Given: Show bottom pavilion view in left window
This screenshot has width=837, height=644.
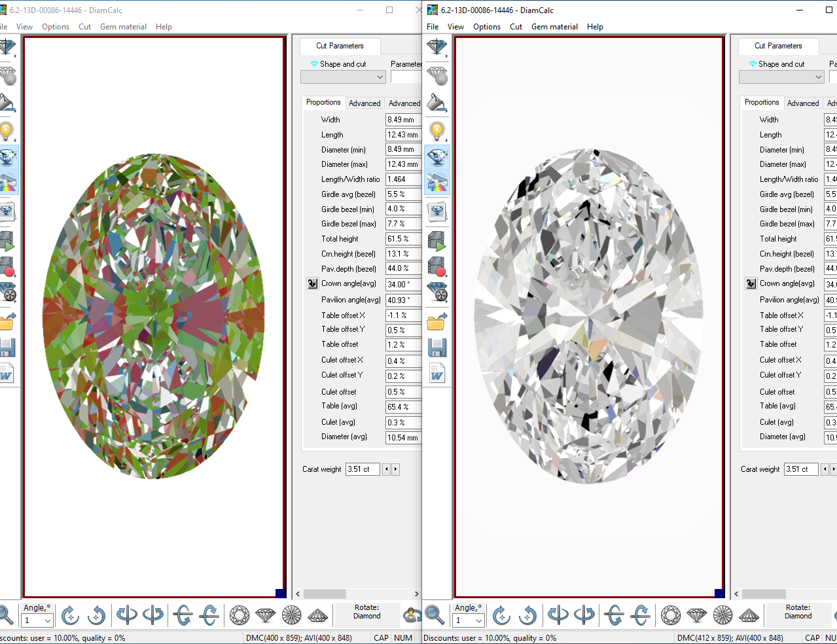Looking at the screenshot, I should pos(292,615).
